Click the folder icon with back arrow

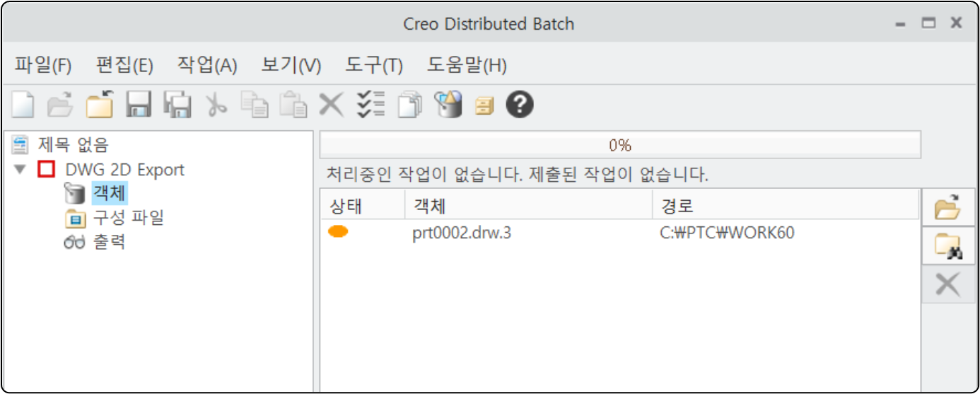pos(100,105)
